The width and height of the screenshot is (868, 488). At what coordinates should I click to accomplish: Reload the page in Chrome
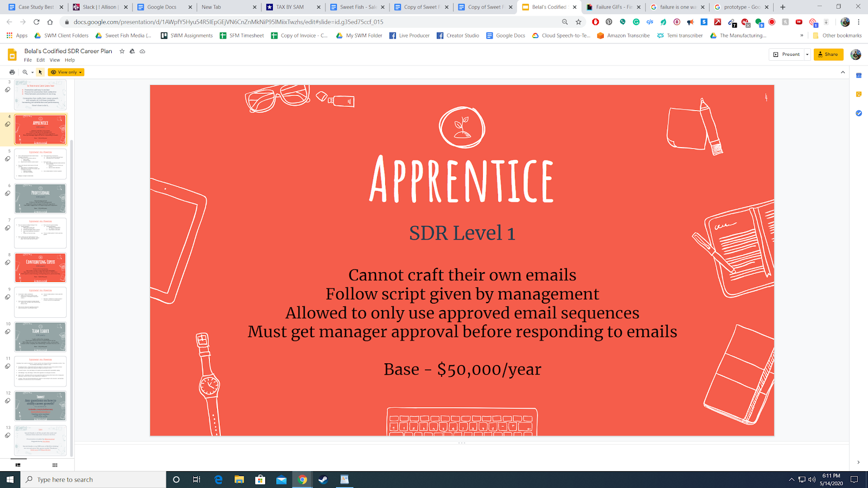pos(36,22)
